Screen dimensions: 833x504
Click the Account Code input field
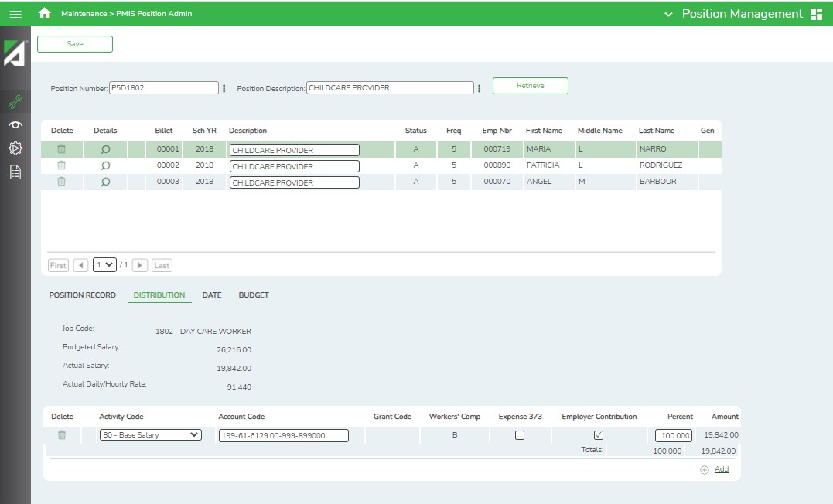pyautogui.click(x=283, y=435)
